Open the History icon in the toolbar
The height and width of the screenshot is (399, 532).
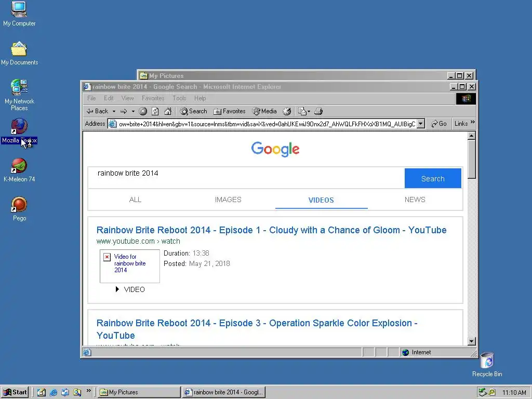(x=287, y=111)
